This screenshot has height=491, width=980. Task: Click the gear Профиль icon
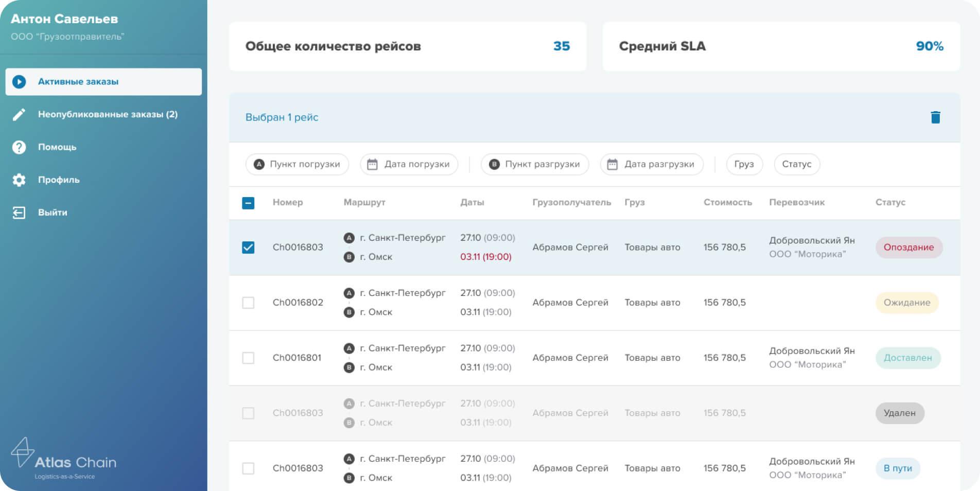(19, 180)
